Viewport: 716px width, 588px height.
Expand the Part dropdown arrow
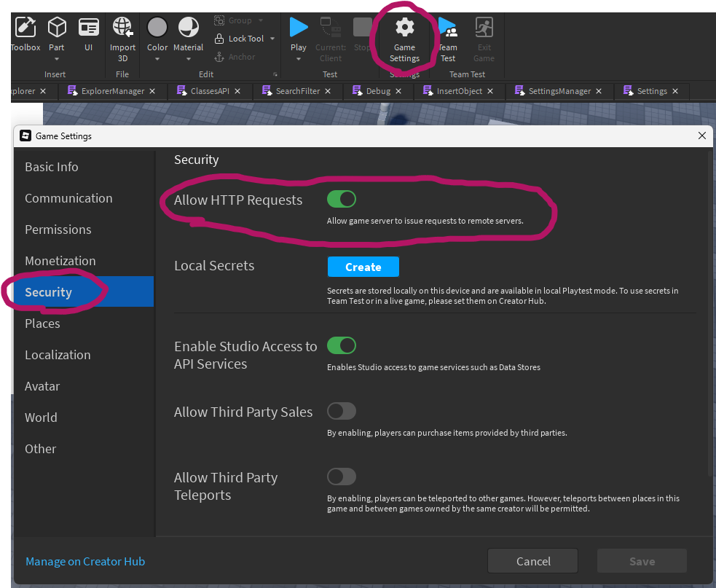pos(57,59)
